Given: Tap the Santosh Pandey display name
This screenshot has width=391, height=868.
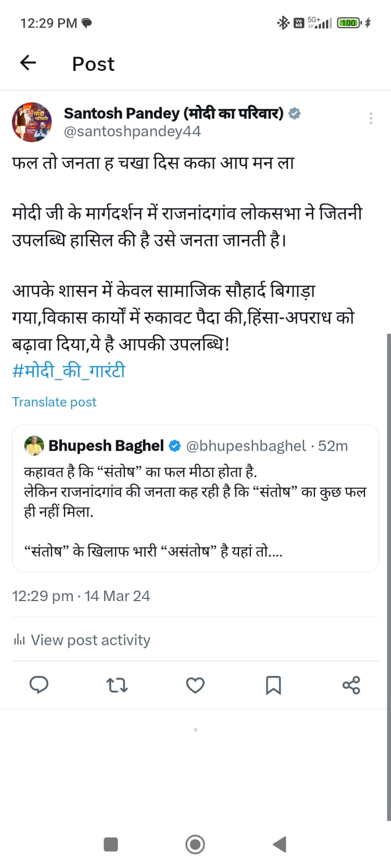Looking at the screenshot, I should pyautogui.click(x=174, y=113).
